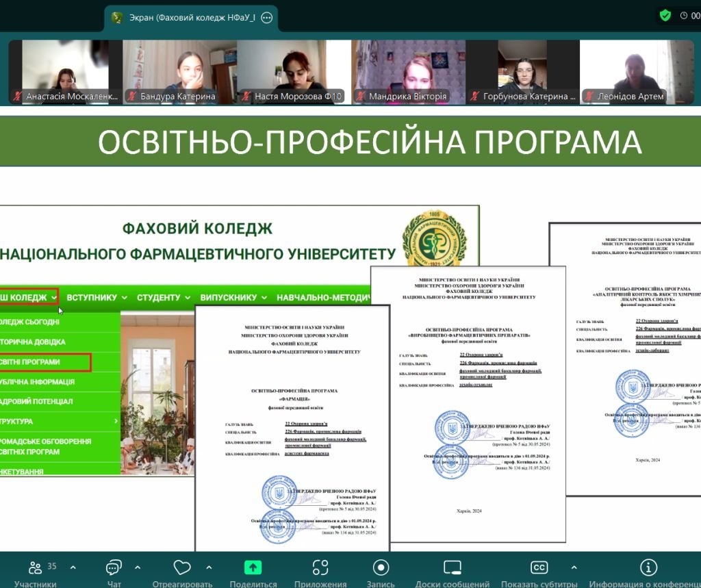Click muted mic icon of Мандрика Вікторія
This screenshot has height=588, width=701.
click(361, 96)
